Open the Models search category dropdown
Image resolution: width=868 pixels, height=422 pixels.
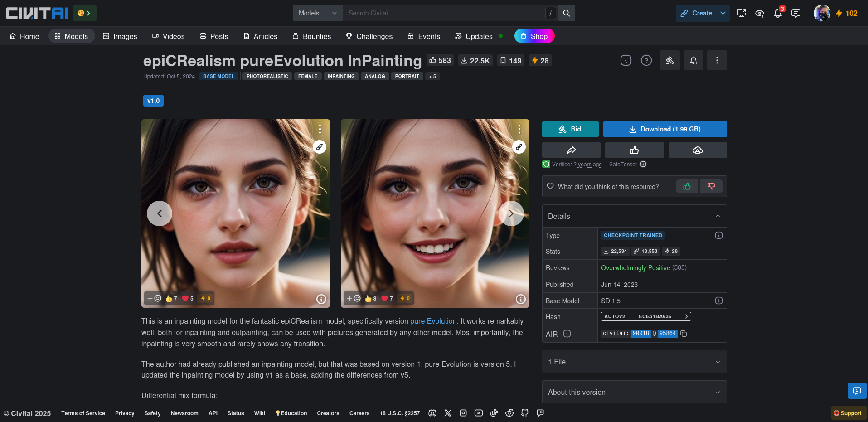318,13
